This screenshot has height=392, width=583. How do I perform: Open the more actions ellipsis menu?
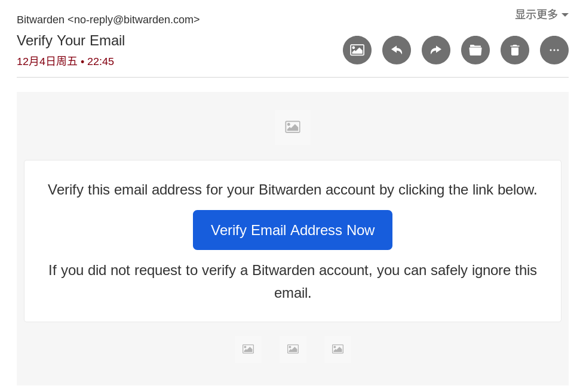554,50
